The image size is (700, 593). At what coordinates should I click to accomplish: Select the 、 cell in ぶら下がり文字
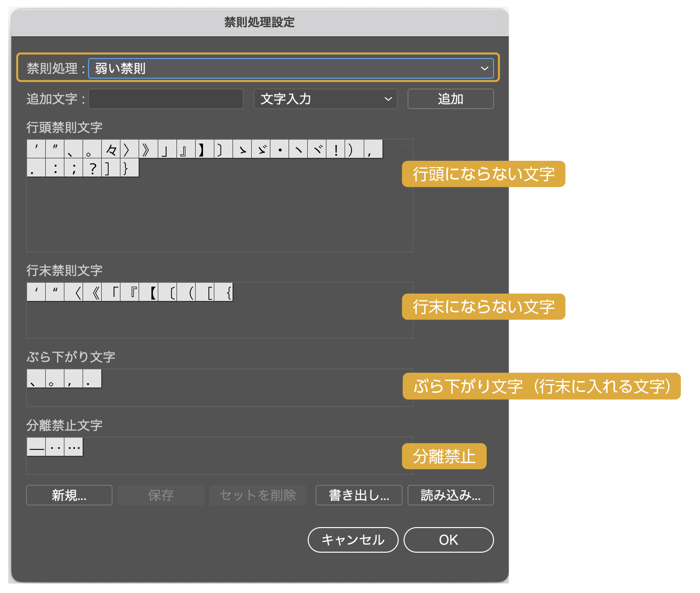pyautogui.click(x=36, y=379)
